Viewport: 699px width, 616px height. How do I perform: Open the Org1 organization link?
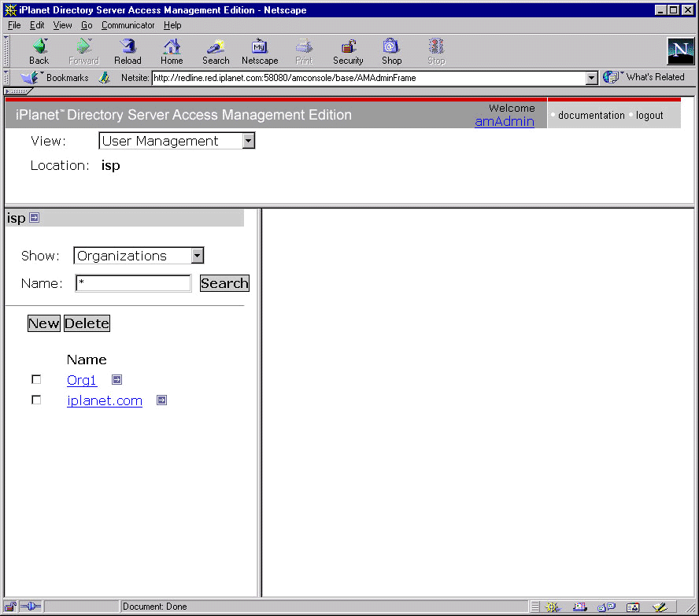pyautogui.click(x=82, y=380)
